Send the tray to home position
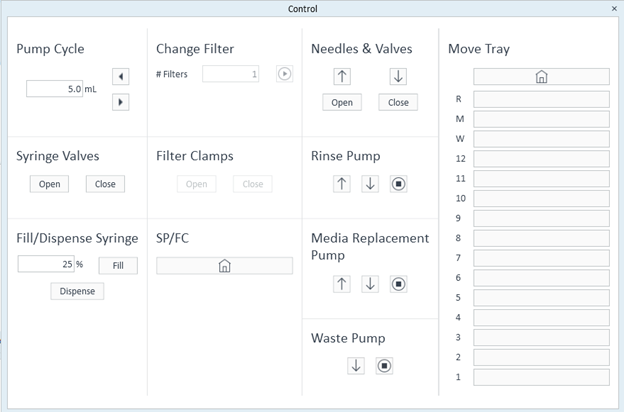Image resolution: width=624 pixels, height=412 pixels. [541, 77]
